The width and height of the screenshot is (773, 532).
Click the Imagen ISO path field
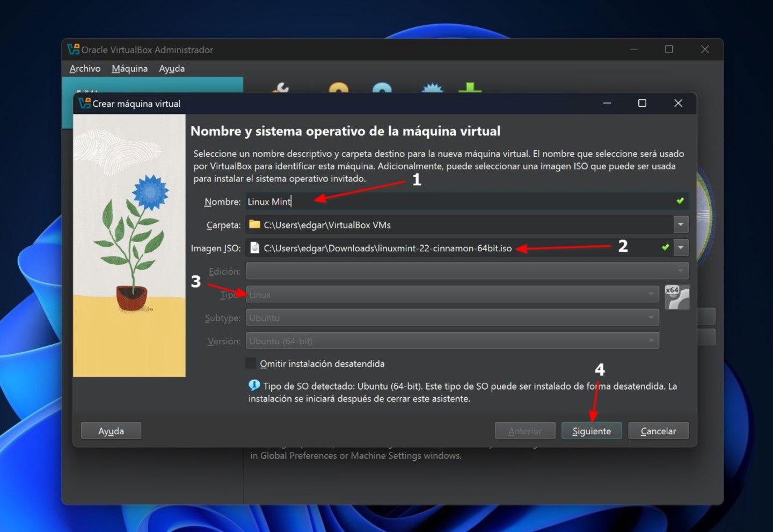(460, 247)
